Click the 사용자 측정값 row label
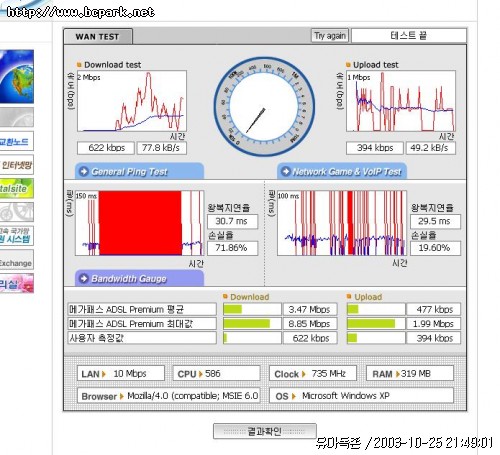Image resolution: width=500 pixels, height=455 pixels. point(142,338)
